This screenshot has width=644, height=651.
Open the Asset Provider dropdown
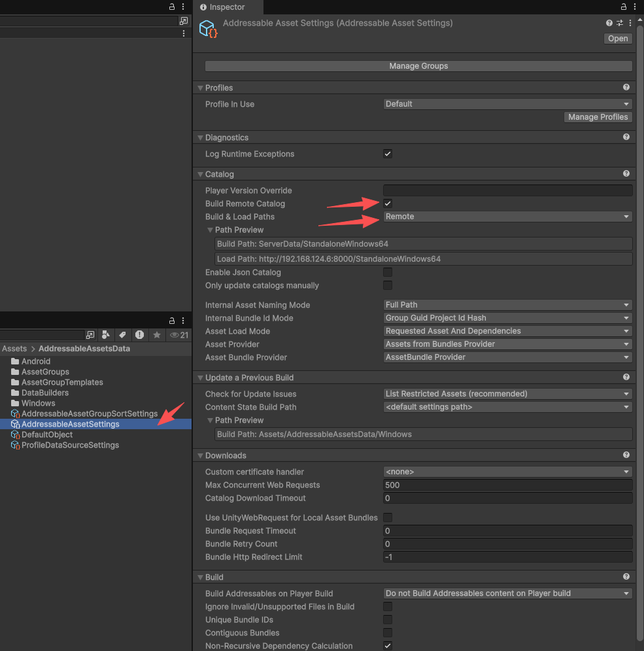[x=507, y=343]
